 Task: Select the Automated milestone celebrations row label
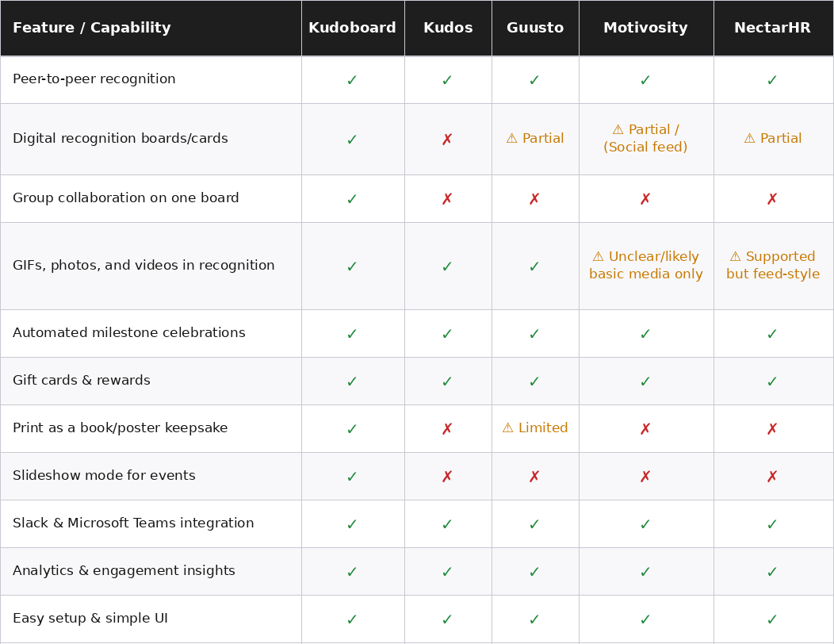(129, 333)
